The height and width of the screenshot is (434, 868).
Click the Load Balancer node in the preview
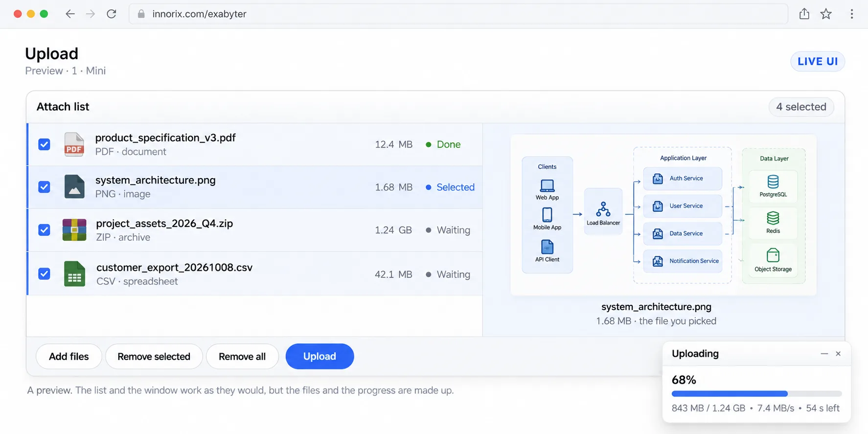coord(603,212)
